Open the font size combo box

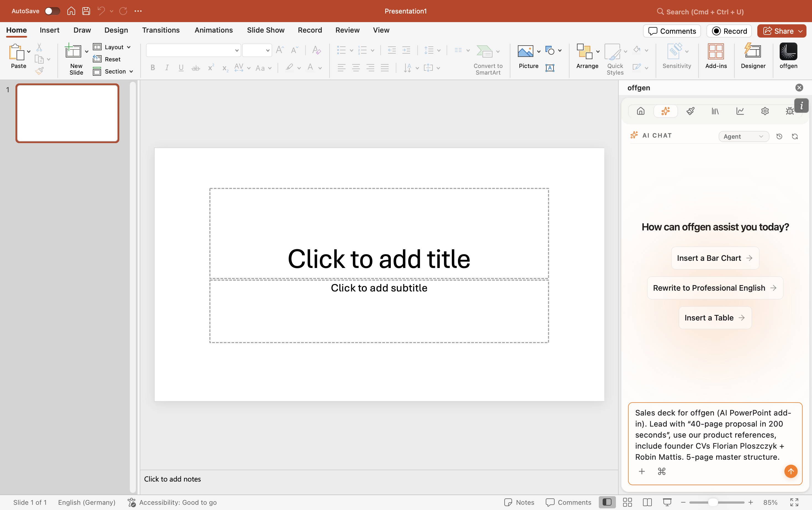click(x=257, y=51)
